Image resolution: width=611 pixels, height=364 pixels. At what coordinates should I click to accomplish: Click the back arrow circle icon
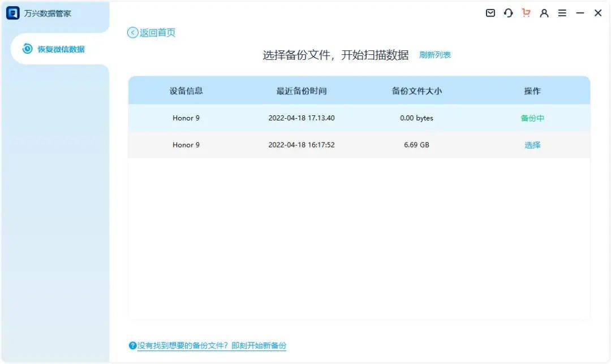tap(133, 32)
